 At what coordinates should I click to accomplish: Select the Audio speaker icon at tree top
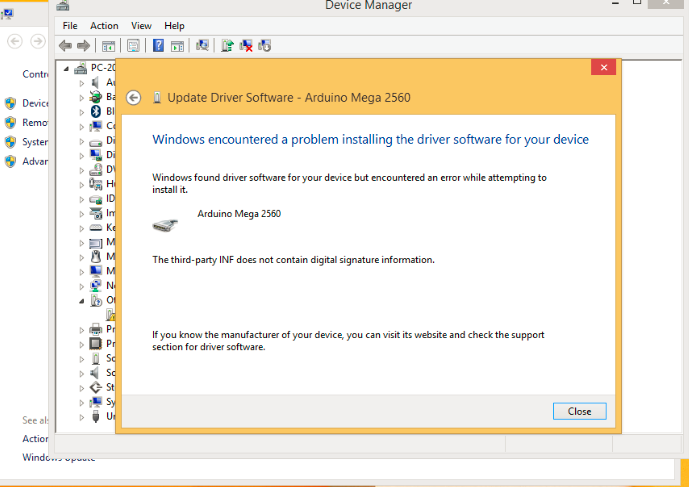click(x=95, y=82)
